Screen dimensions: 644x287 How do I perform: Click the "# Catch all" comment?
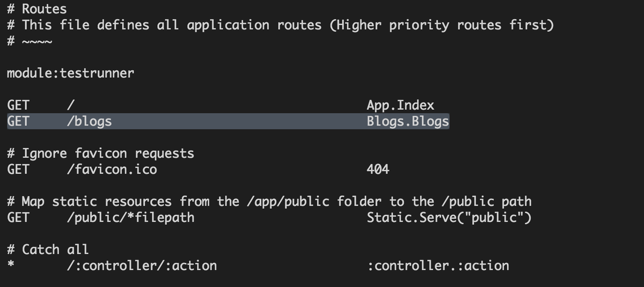pos(48,249)
